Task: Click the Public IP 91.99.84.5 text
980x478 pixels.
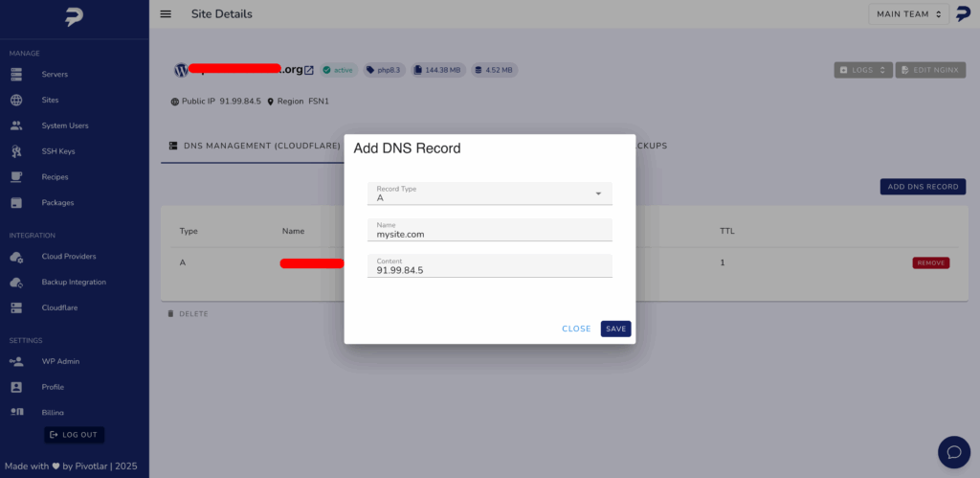Action: coord(221,102)
